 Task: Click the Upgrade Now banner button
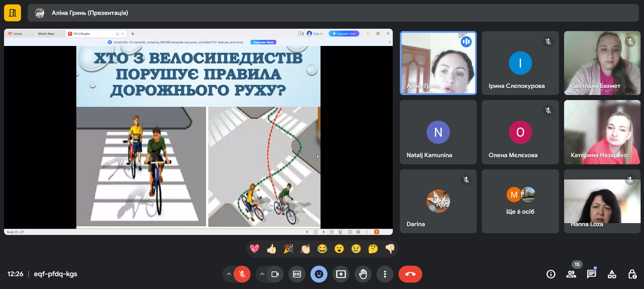263,42
